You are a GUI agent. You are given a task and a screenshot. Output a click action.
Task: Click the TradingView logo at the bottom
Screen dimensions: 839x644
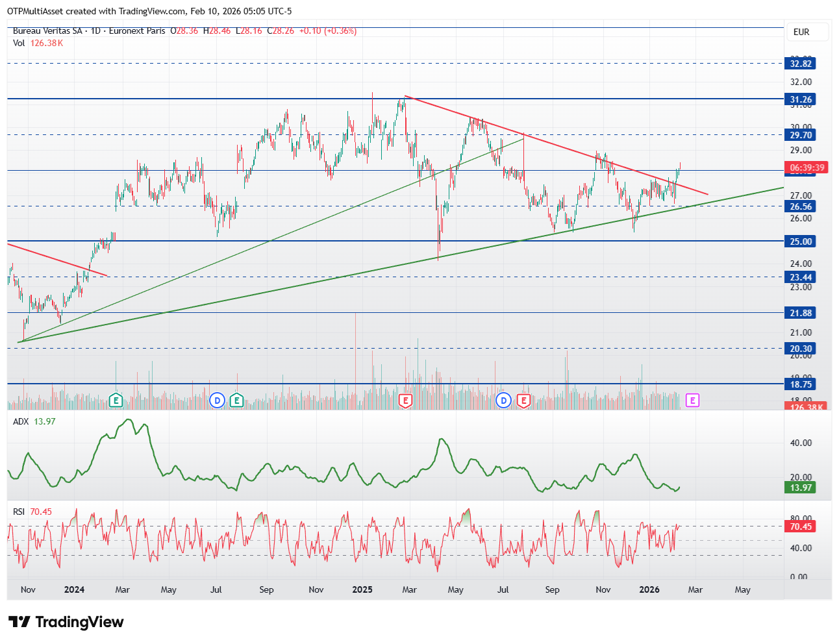point(66,622)
